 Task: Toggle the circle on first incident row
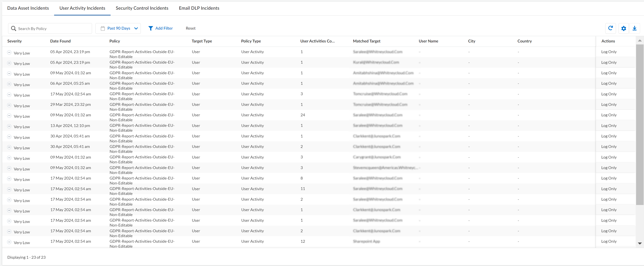pos(9,53)
